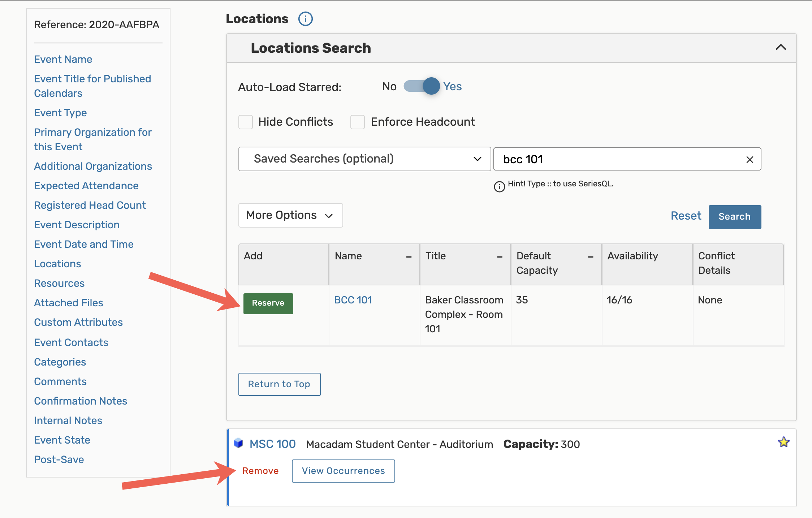Click the MSC 100 cube icon

tap(238, 443)
